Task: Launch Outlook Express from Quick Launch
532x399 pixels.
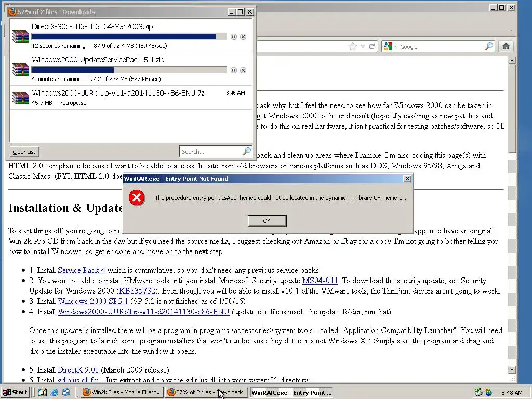Action: tap(66, 392)
